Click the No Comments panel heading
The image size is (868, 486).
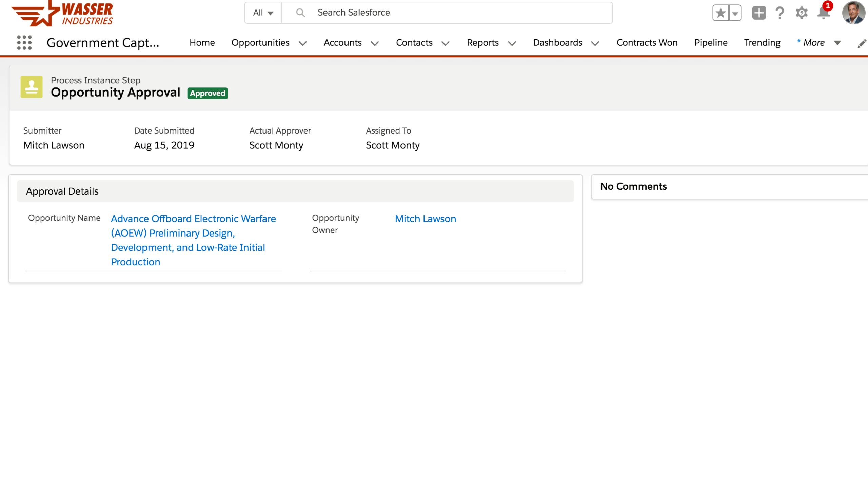[633, 186]
